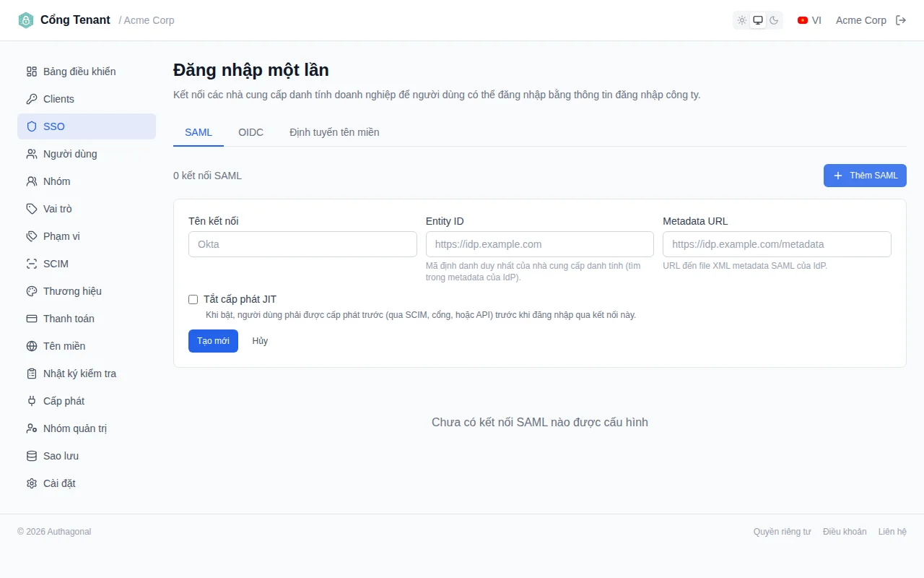Click the Cổng Tenant title text
The height and width of the screenshot is (578, 924).
[x=75, y=20]
